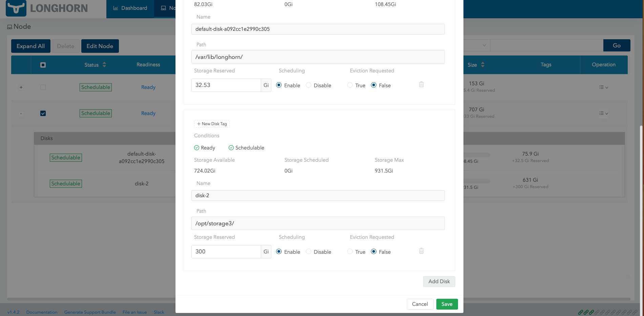Set Eviction Requested True for disk-2
This screenshot has width=644, height=316.
click(x=350, y=252)
